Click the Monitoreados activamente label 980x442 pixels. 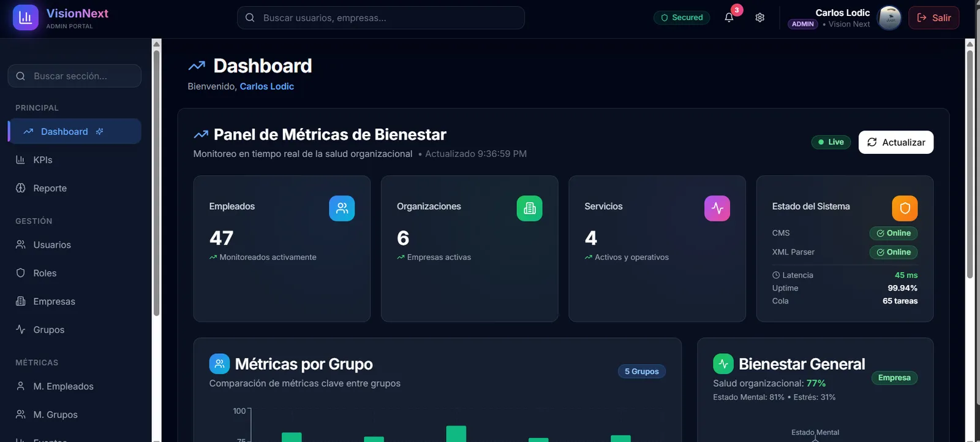click(x=268, y=257)
